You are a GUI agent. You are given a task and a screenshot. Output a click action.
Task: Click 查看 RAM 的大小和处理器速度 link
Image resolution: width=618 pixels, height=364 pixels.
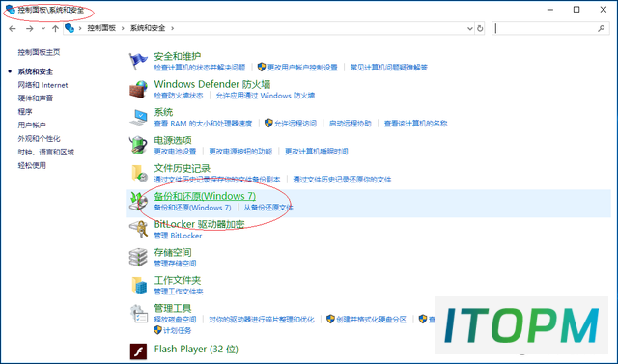203,124
